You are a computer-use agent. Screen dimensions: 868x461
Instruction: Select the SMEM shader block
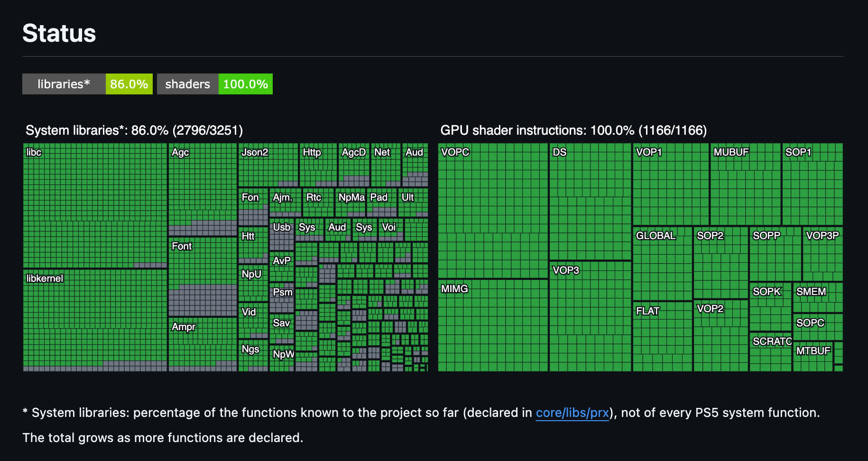pos(818,297)
